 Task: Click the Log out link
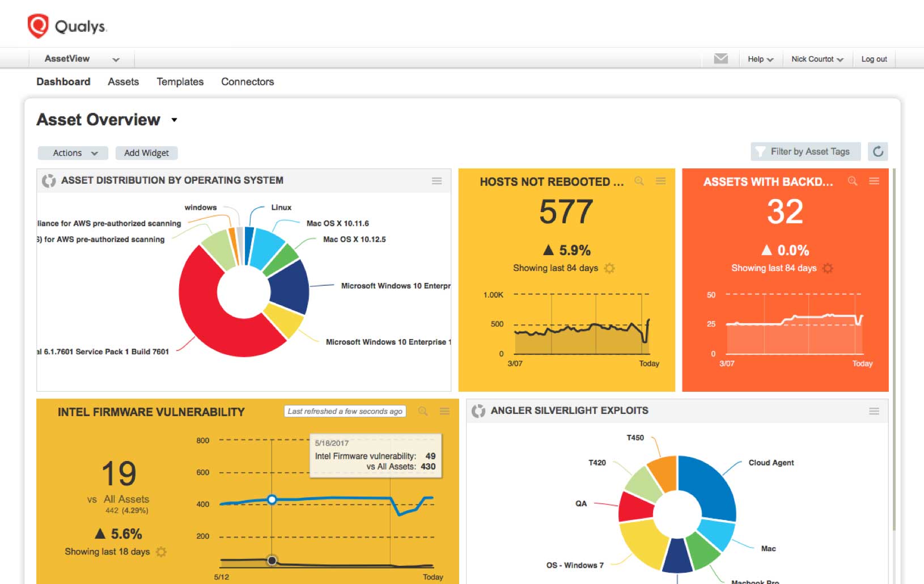pos(874,59)
